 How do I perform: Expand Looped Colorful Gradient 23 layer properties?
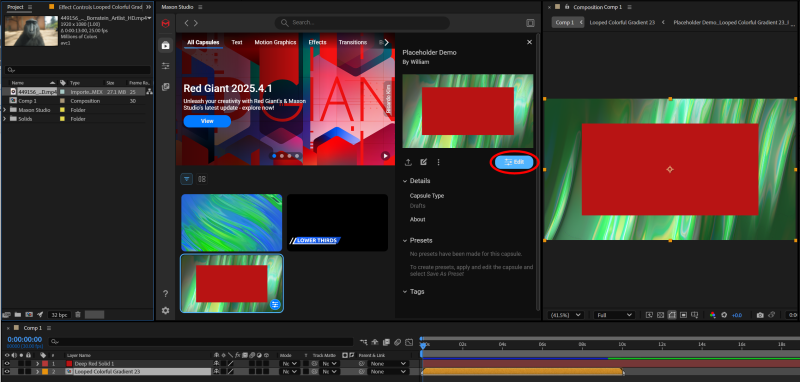click(x=37, y=372)
